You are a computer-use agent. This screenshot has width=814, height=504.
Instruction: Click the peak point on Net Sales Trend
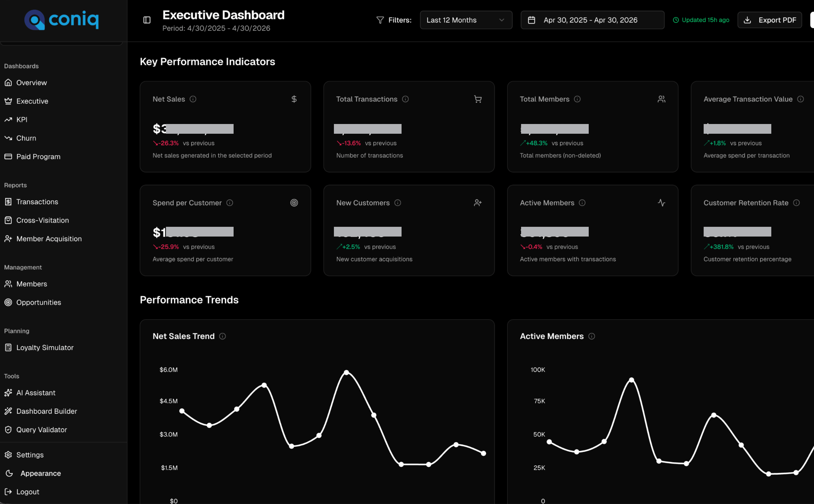tap(347, 372)
